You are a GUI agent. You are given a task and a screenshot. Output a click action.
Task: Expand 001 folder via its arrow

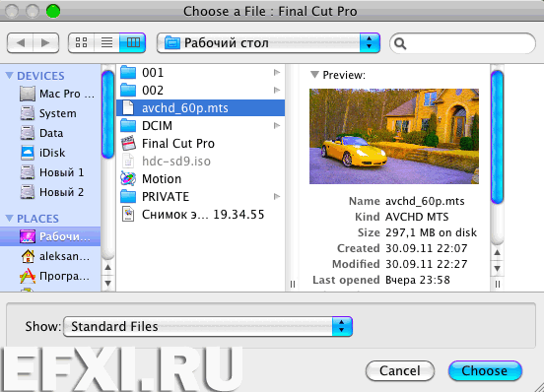tap(277, 72)
